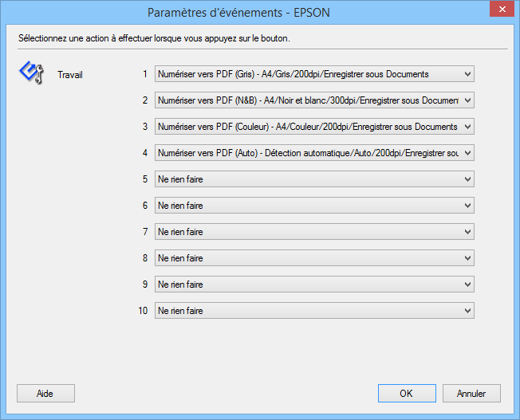This screenshot has width=520, height=420.
Task: Click the arrow of job 10 combo box
Action: click(467, 311)
